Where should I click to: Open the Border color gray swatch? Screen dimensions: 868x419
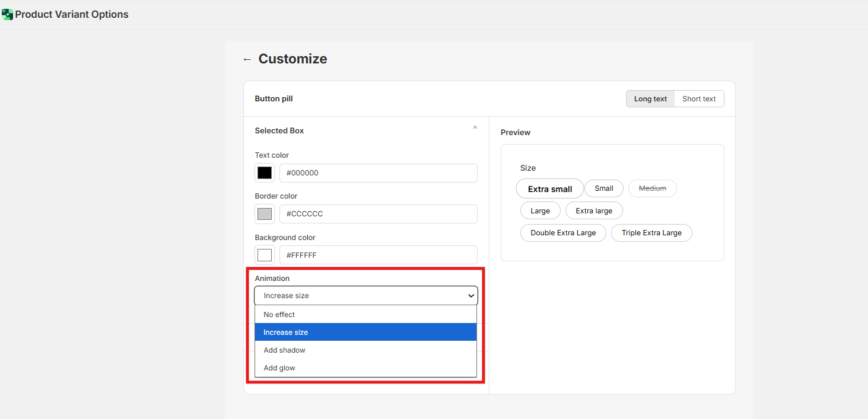265,214
